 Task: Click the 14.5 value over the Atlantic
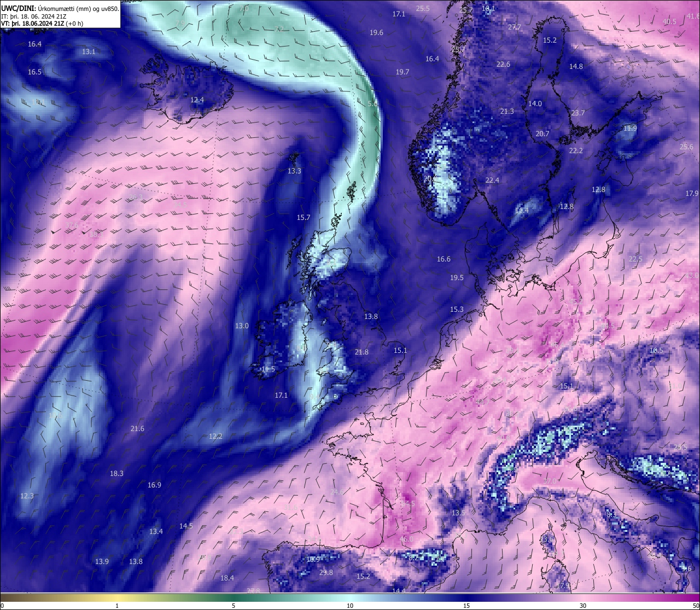click(186, 526)
